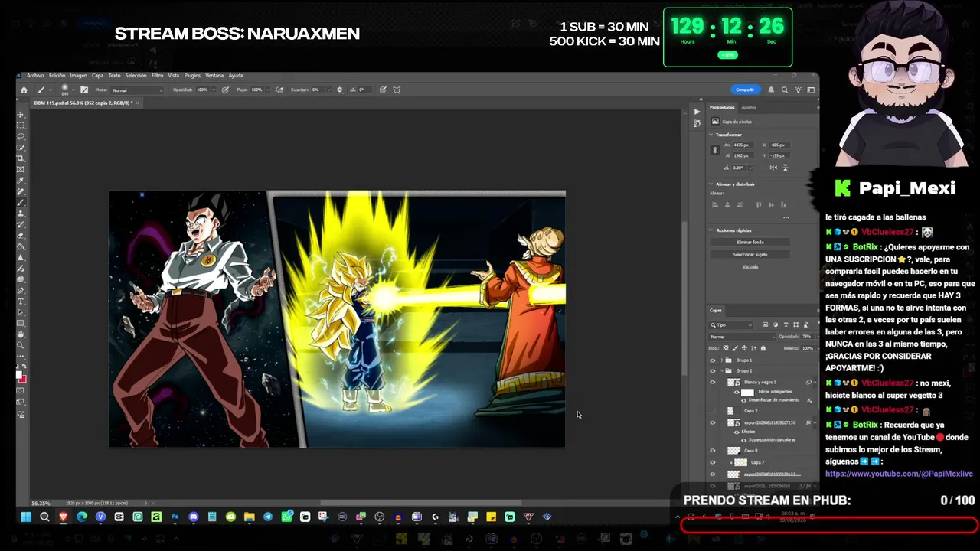The width and height of the screenshot is (980, 551).
Task: Open the brush Modo dropdown
Action: 137,90
